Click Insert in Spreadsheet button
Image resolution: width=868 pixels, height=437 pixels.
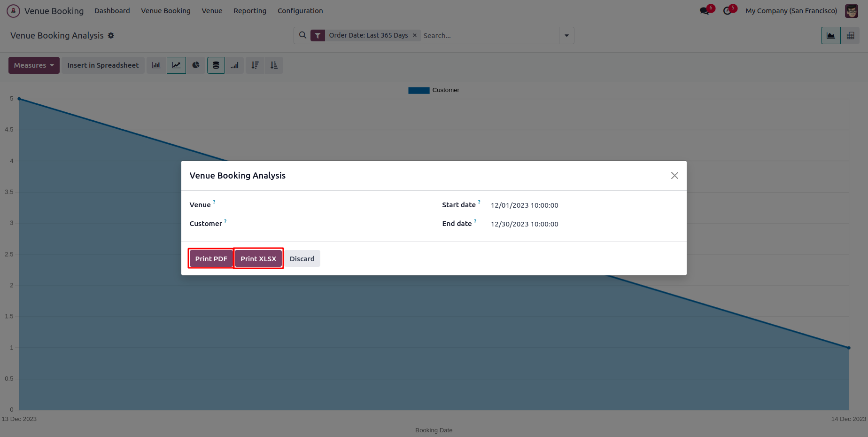pos(103,65)
